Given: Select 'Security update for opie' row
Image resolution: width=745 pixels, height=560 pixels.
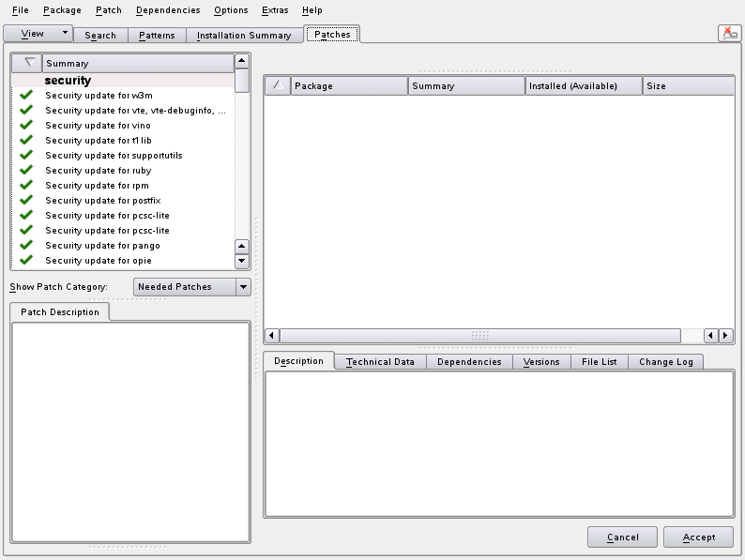Looking at the screenshot, I should [x=123, y=260].
